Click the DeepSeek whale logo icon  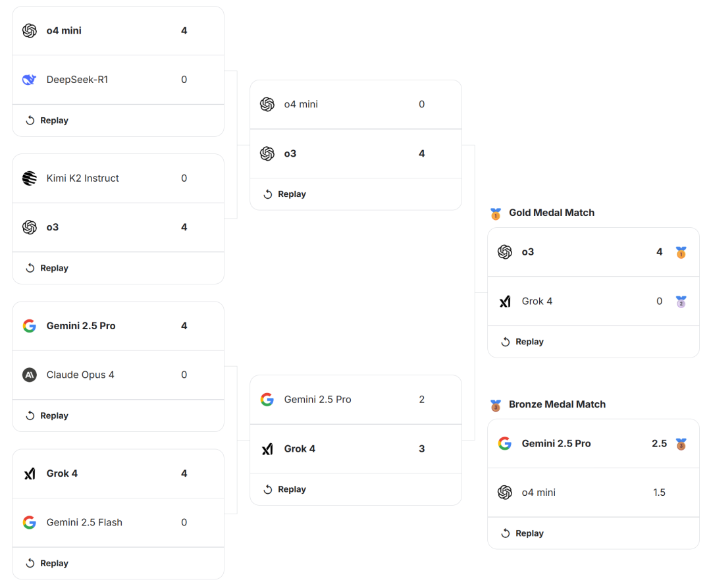coord(29,80)
